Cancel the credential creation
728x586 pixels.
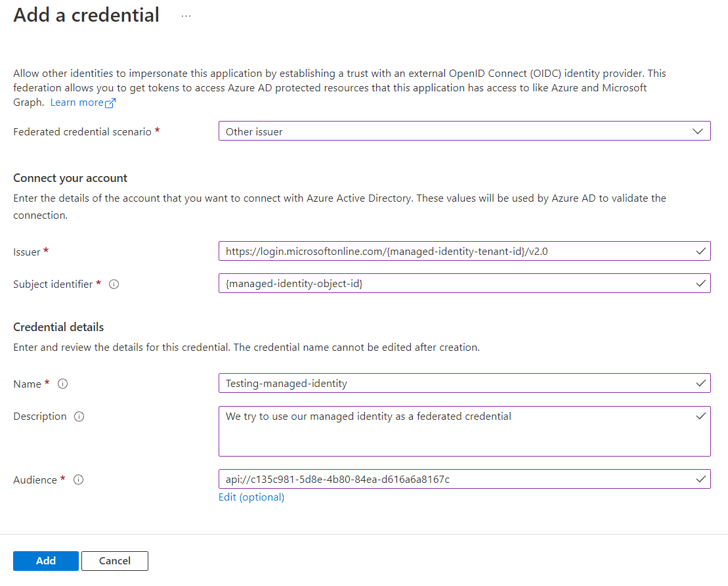click(114, 560)
